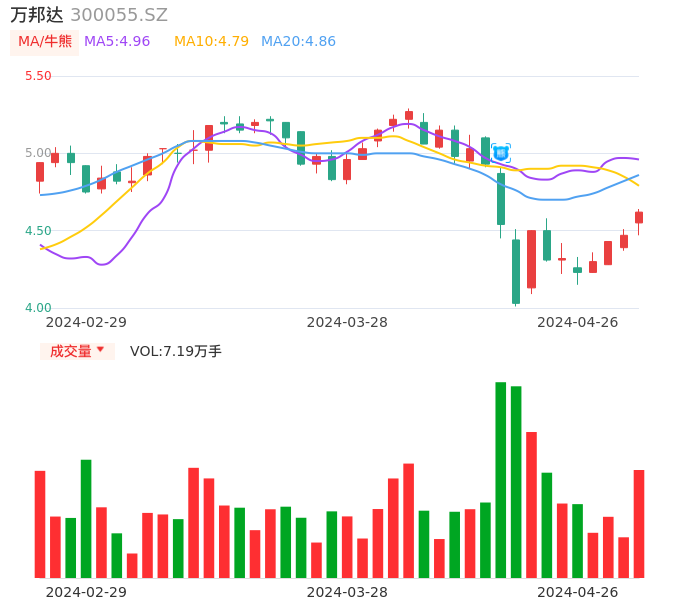
Task: Toggle the MA20:4.86 legend label
Action: pos(298,42)
